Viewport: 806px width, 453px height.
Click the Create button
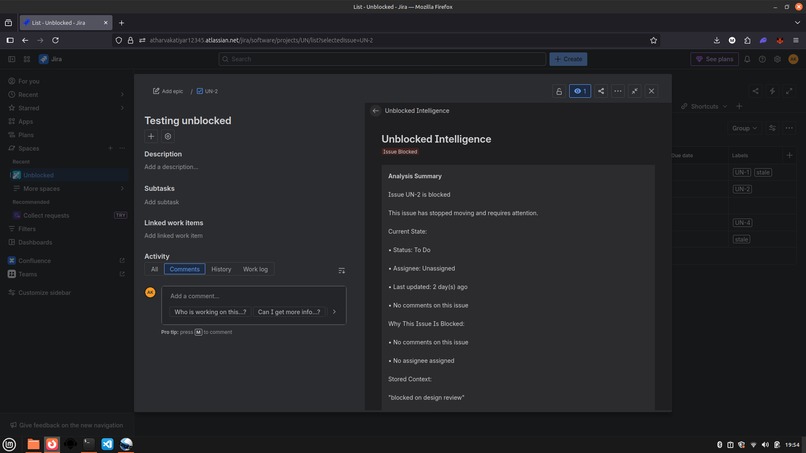coord(568,59)
